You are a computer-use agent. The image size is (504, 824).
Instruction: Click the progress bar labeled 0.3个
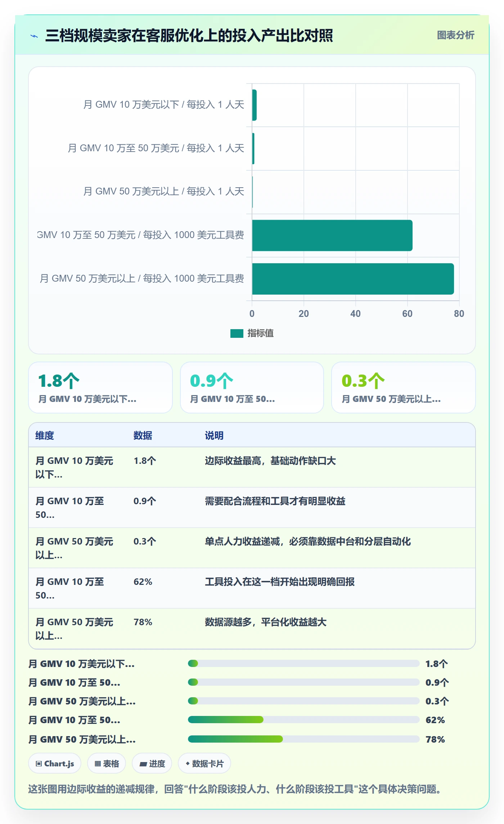pos(304,701)
